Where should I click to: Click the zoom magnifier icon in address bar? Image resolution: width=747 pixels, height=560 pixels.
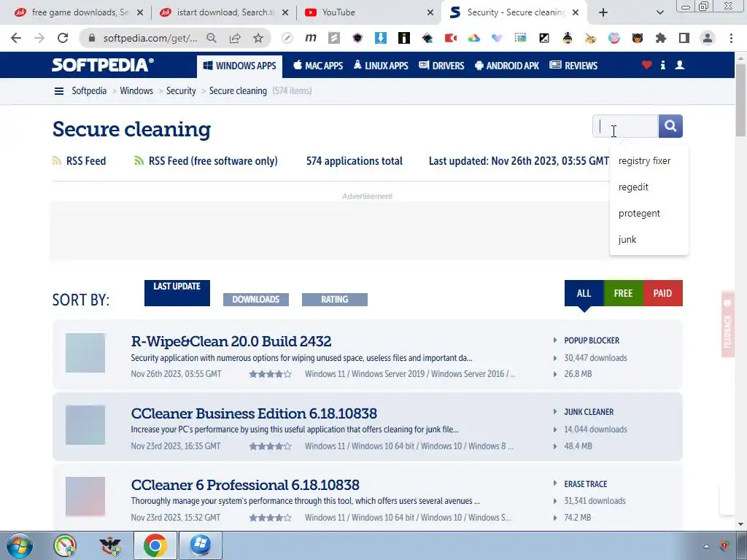(x=212, y=38)
